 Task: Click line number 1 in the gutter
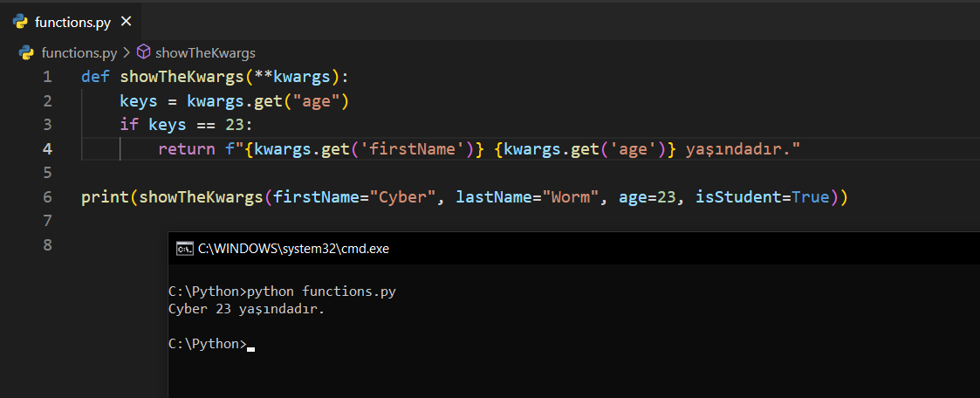(x=47, y=77)
